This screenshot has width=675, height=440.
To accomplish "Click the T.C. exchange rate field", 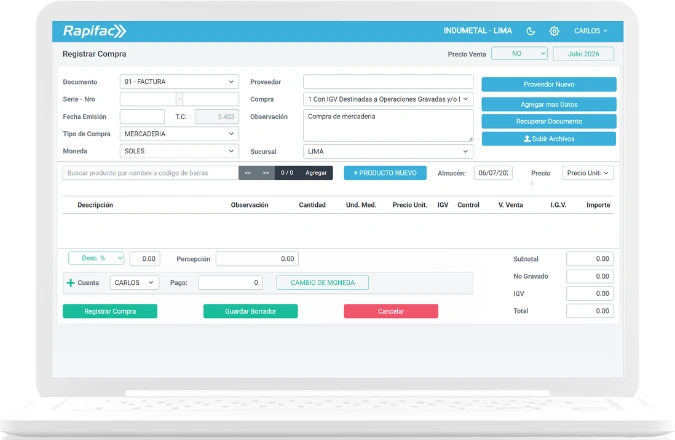I will click(x=217, y=117).
